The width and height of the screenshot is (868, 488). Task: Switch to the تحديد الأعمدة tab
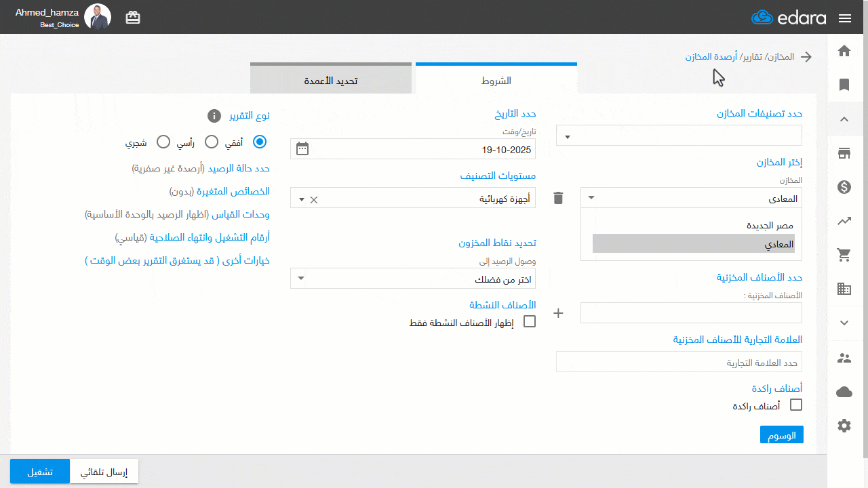pyautogui.click(x=331, y=77)
